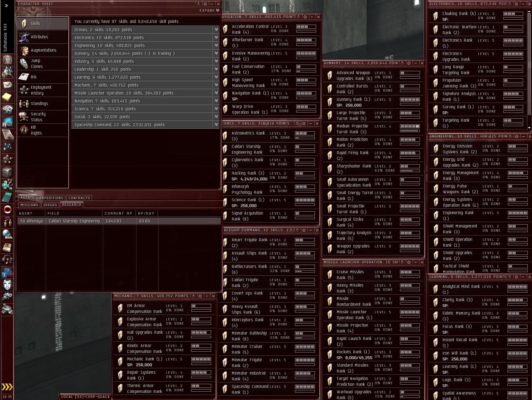Toggle pin on Spaceship Command skills window

(x=297, y=230)
